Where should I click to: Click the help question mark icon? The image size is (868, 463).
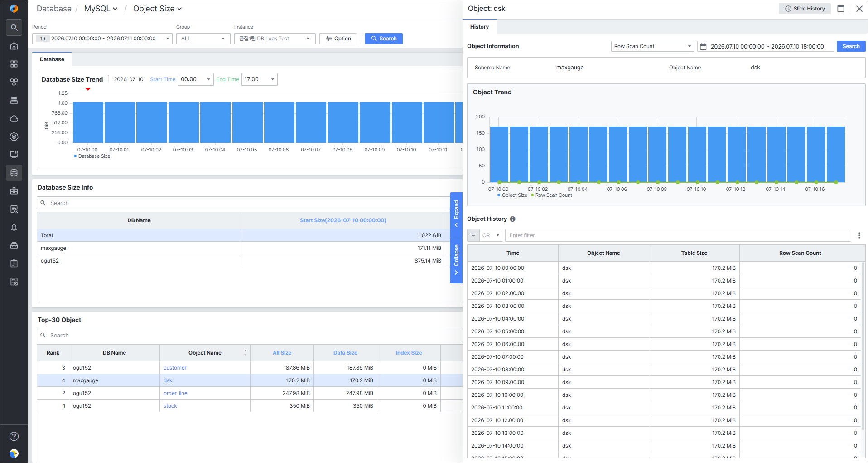(14, 436)
